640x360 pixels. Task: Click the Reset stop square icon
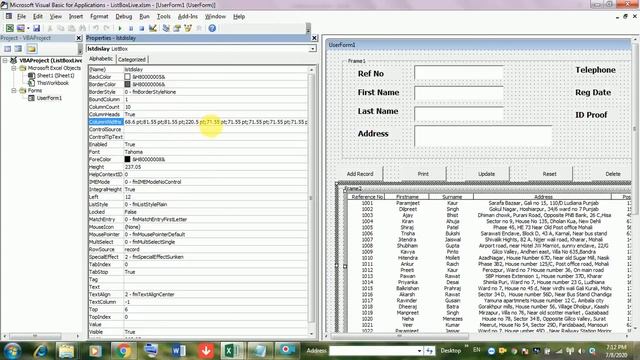(142, 28)
